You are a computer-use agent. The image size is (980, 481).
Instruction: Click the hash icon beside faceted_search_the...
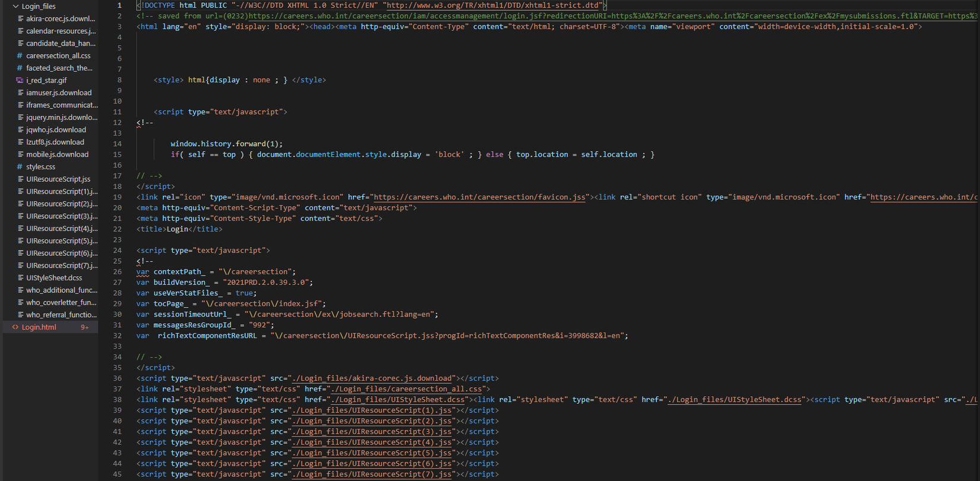(x=20, y=68)
